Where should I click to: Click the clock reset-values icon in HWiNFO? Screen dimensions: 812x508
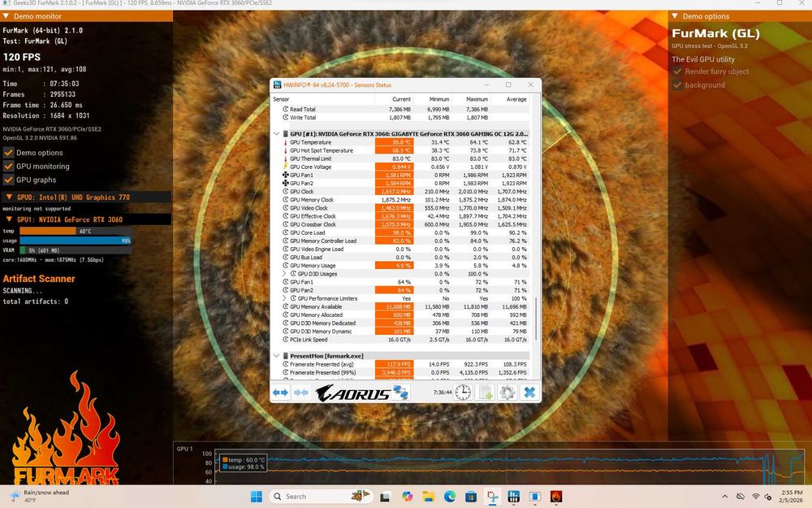463,393
